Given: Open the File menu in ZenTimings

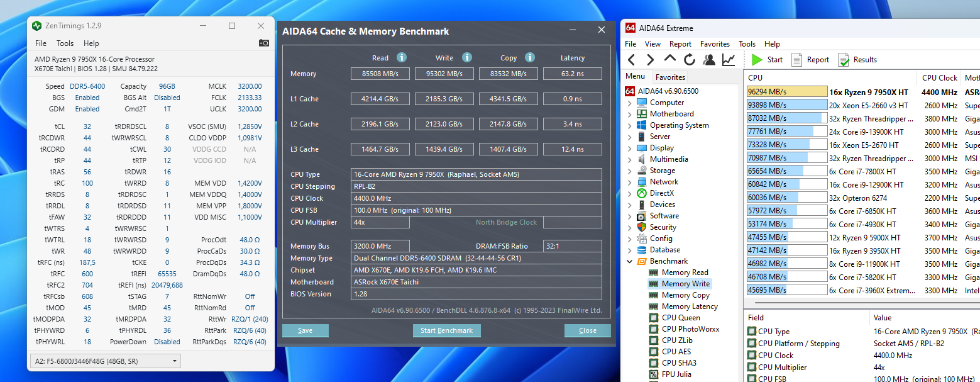Looking at the screenshot, I should (x=41, y=43).
